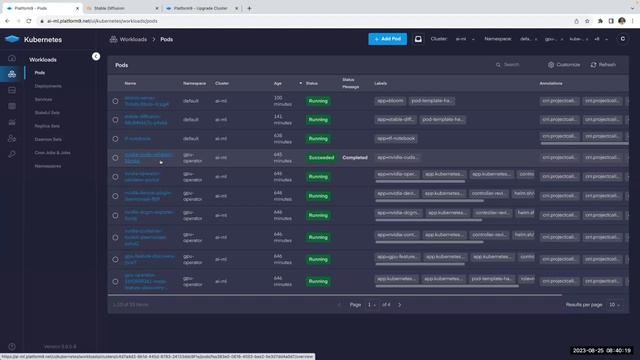Open the +8 more namespaces dropdown
Image resolution: width=640 pixels, height=360 pixels.
click(601, 39)
